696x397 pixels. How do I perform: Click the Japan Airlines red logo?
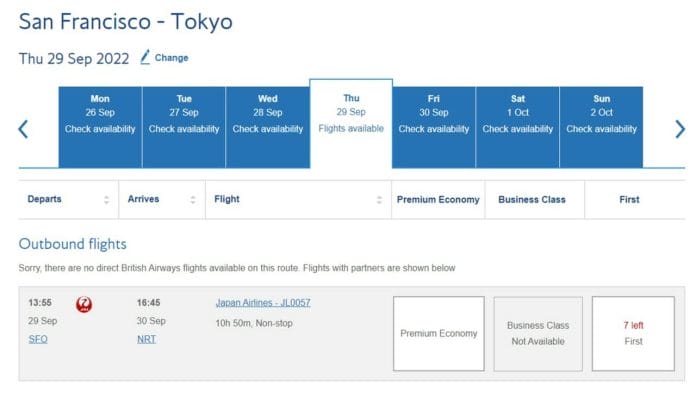coord(84,304)
